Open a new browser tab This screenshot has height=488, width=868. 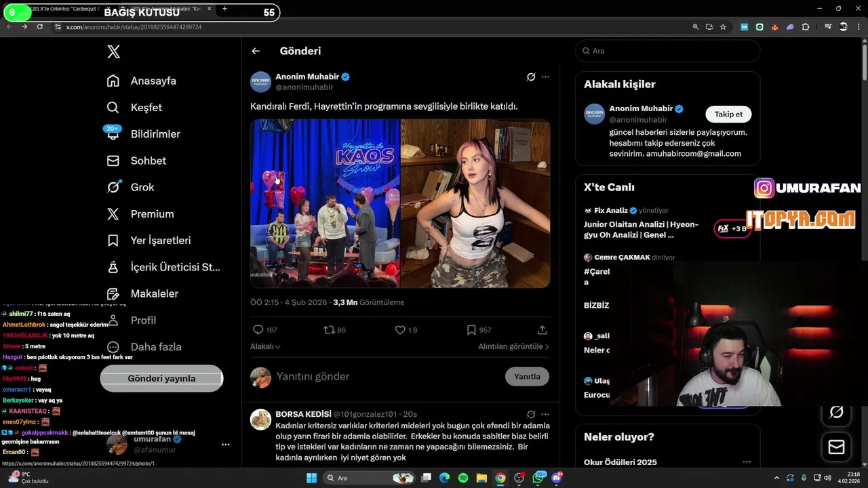(224, 9)
